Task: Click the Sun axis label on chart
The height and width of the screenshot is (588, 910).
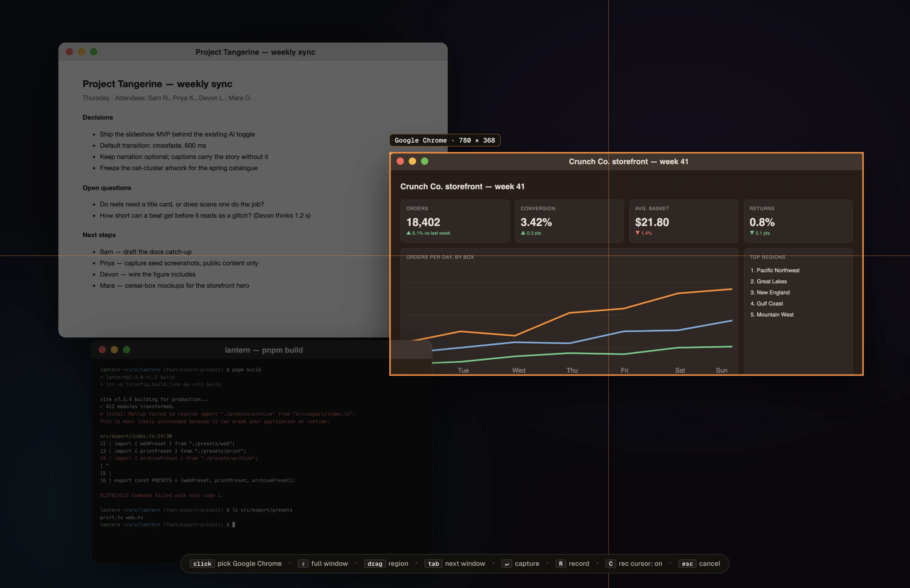Action: click(721, 370)
